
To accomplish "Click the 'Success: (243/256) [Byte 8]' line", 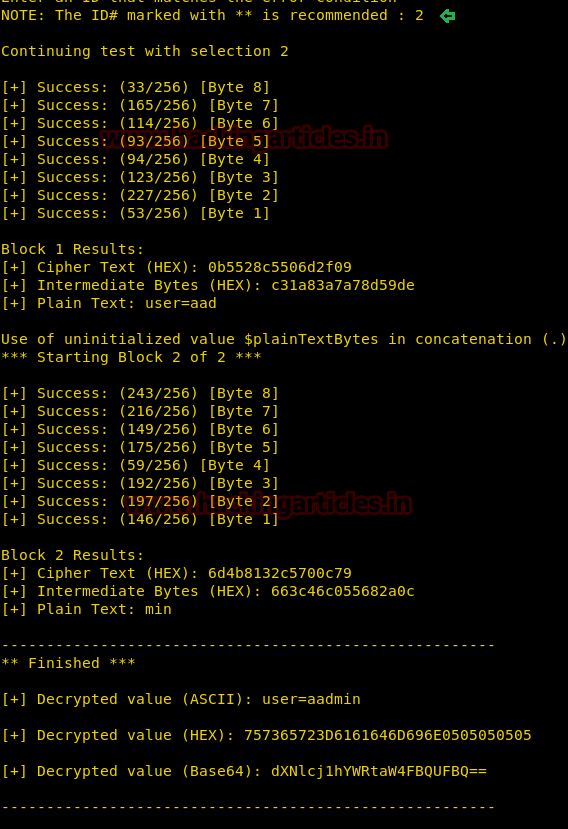I will 140,393.
